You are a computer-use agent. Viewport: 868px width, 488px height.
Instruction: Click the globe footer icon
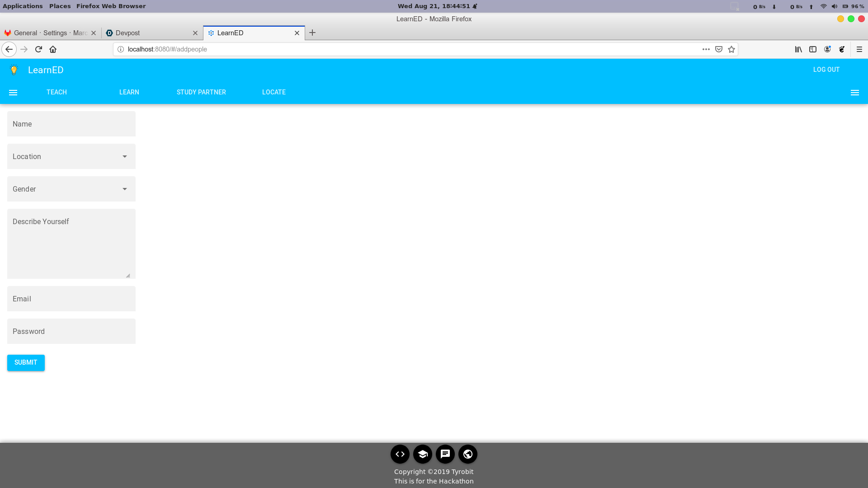tap(467, 454)
